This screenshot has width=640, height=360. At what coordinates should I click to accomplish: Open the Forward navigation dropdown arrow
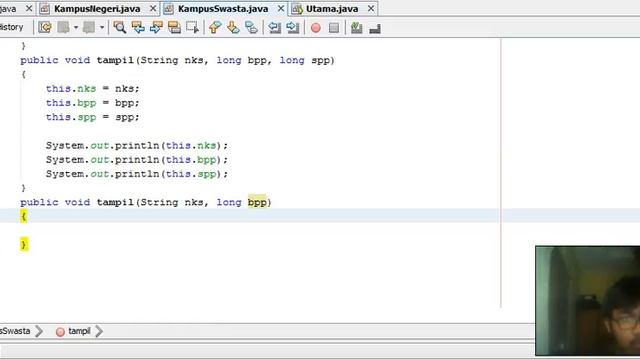point(102,28)
